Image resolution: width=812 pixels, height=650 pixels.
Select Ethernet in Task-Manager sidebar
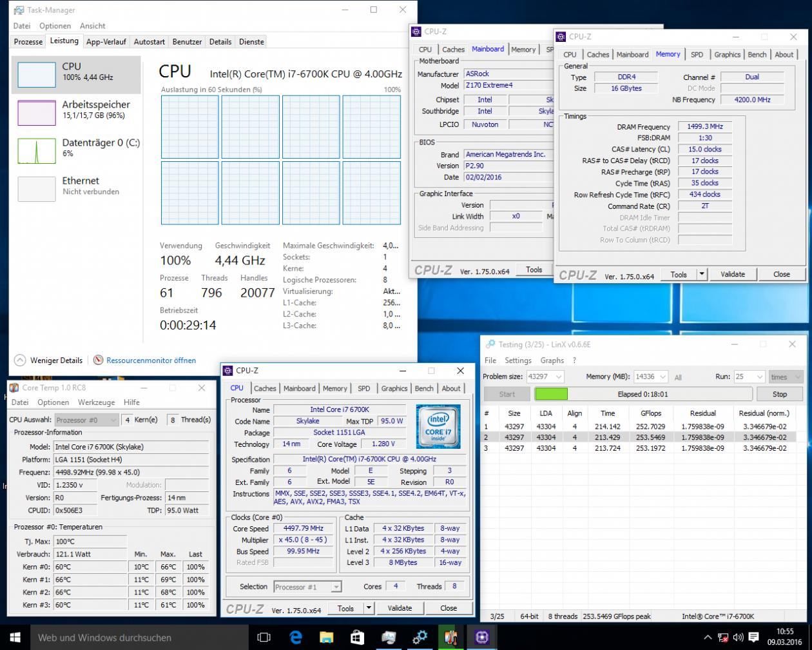click(76, 188)
